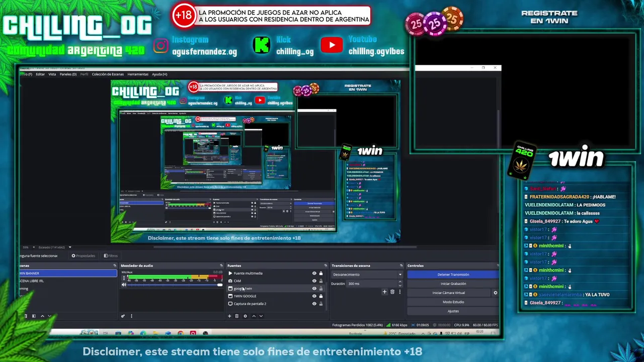Open the Ayuda (H) menu
Screen dimensions: 644x362
(x=159, y=74)
